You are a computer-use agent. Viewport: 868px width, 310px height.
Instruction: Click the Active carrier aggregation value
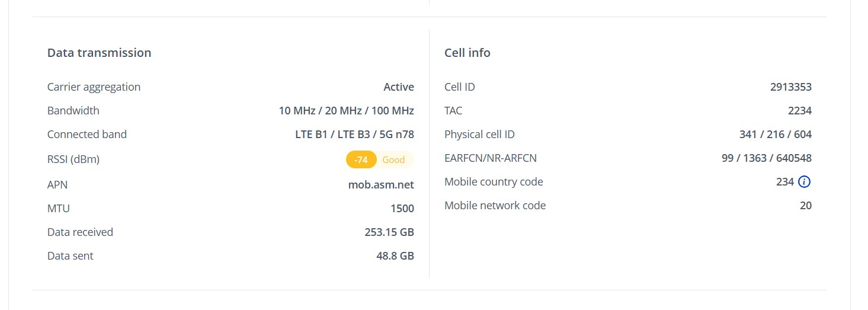click(398, 87)
